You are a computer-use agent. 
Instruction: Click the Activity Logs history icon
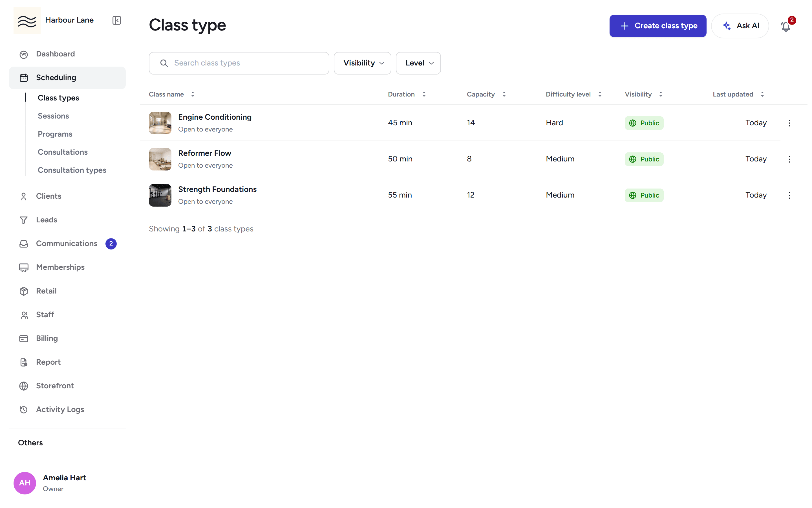point(23,410)
